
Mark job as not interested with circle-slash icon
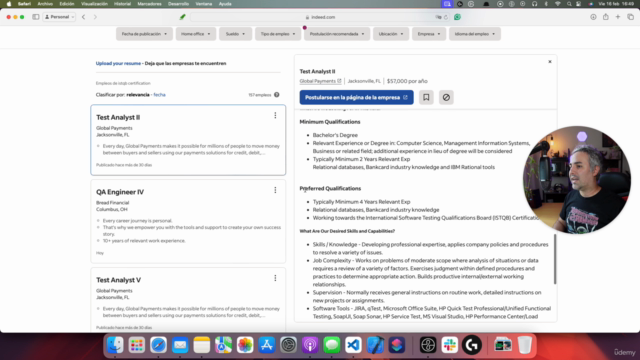446,97
